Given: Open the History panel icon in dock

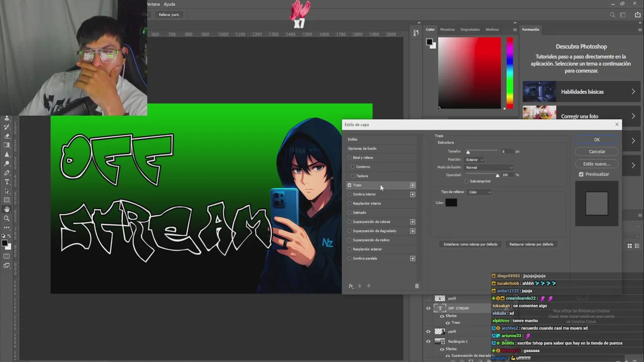Looking at the screenshot, I should [416, 33].
